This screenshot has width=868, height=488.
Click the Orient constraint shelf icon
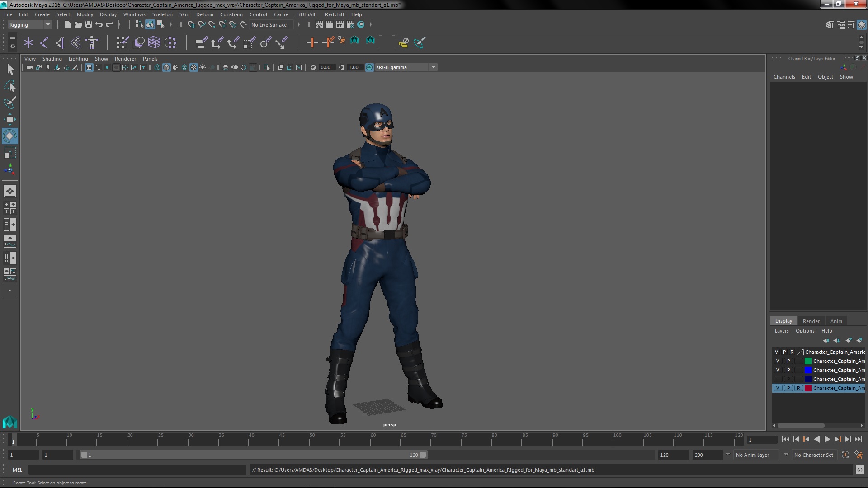tap(233, 42)
